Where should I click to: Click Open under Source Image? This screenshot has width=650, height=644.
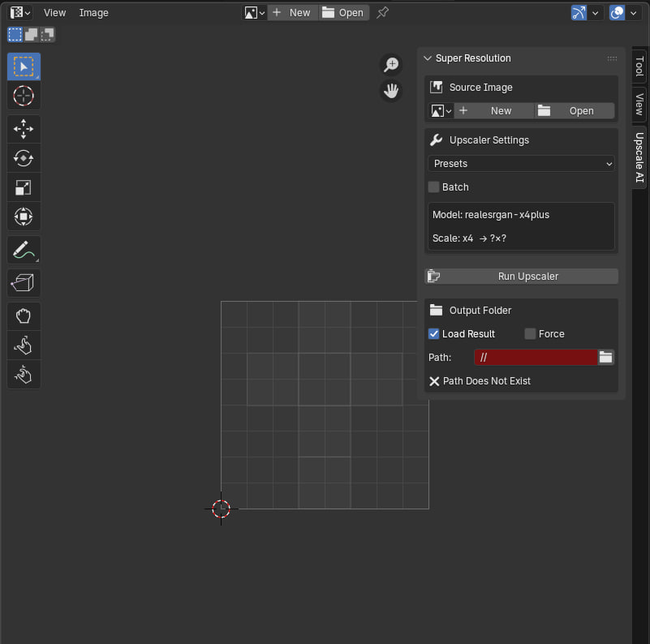pyautogui.click(x=575, y=111)
